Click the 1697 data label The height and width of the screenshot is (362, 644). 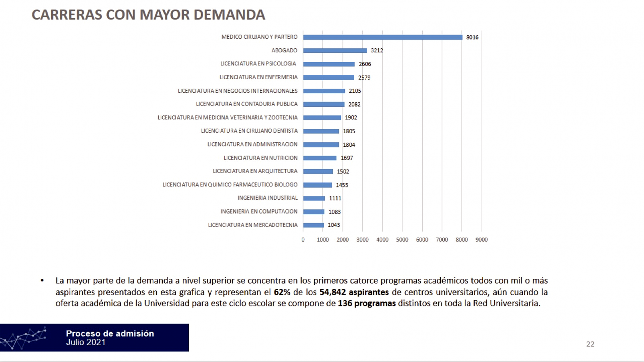point(347,158)
